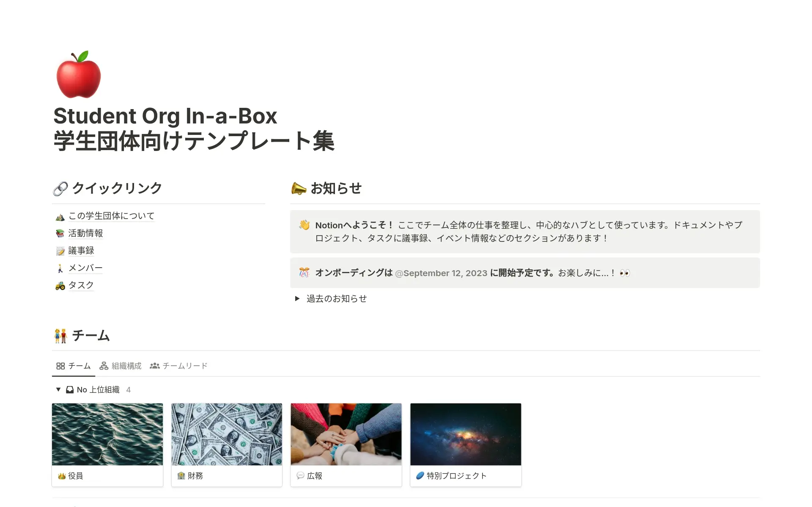Open the 財務 card with dollar bills
This screenshot has width=812, height=507.
click(227, 445)
